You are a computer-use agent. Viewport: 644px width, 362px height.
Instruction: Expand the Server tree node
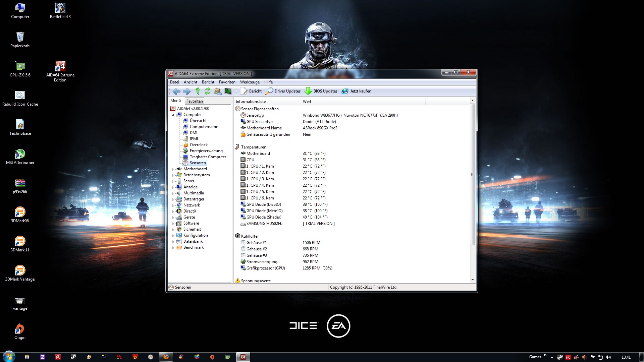[173, 181]
